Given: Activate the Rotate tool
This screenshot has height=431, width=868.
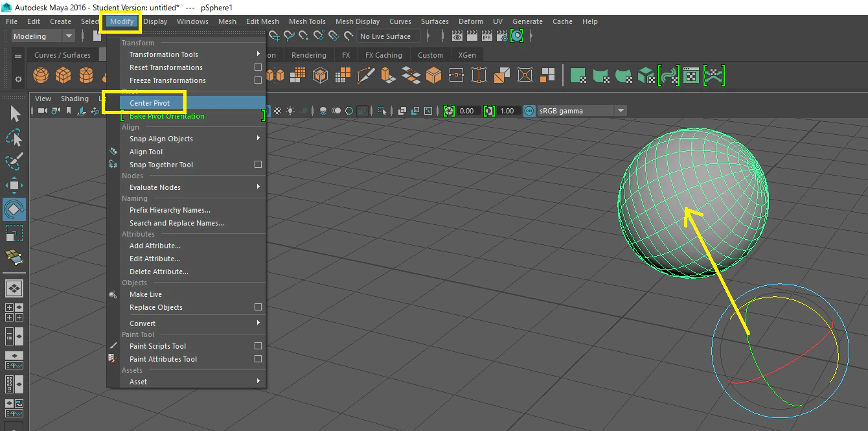Looking at the screenshot, I should coord(14,209).
